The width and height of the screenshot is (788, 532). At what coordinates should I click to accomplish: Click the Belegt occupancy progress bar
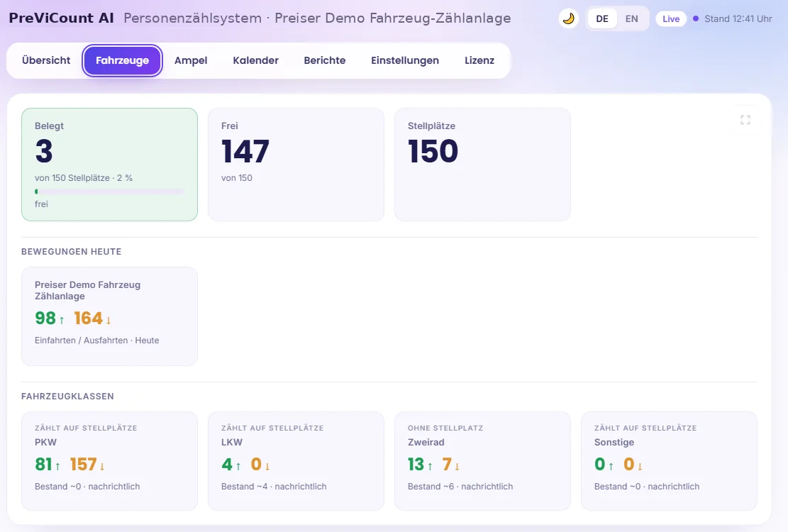click(109, 192)
